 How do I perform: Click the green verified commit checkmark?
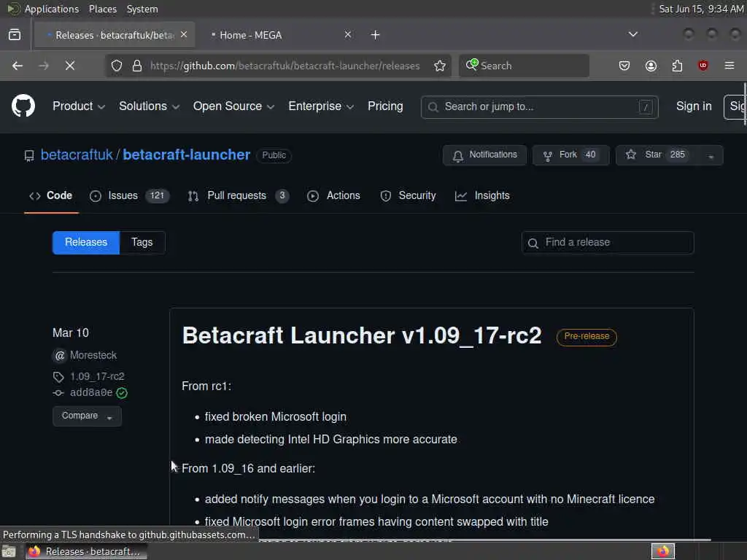[122, 393]
